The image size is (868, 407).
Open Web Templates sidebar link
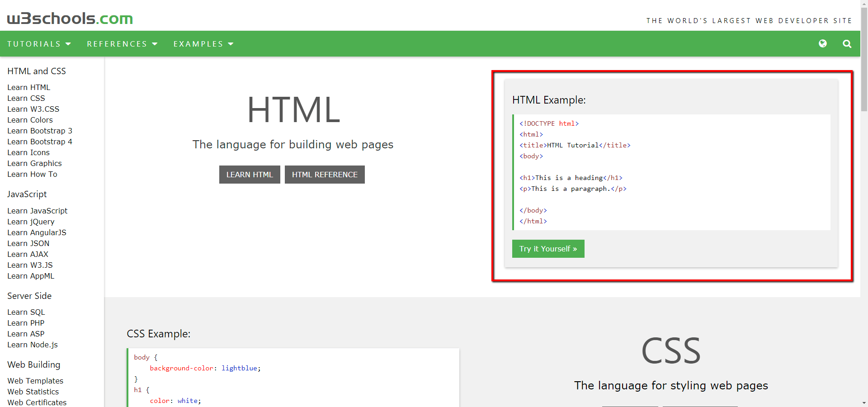pos(35,381)
